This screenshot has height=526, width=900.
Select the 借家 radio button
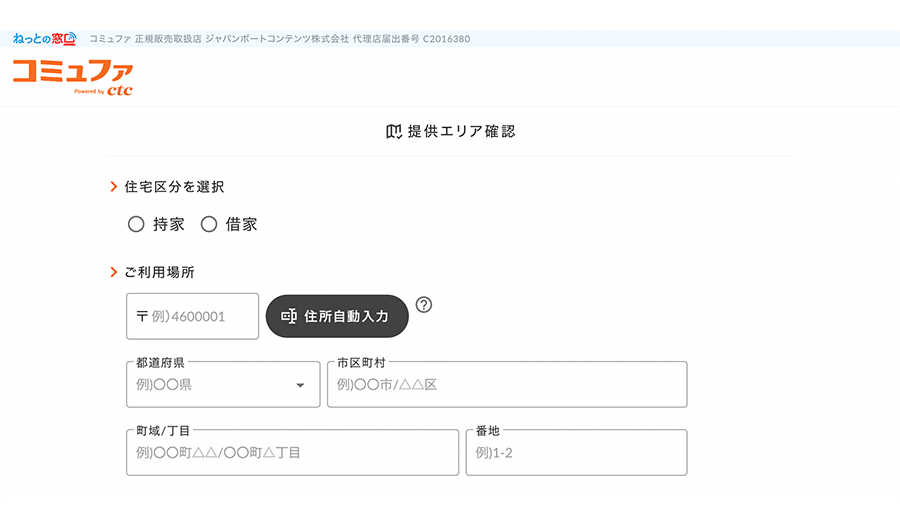[x=209, y=225]
